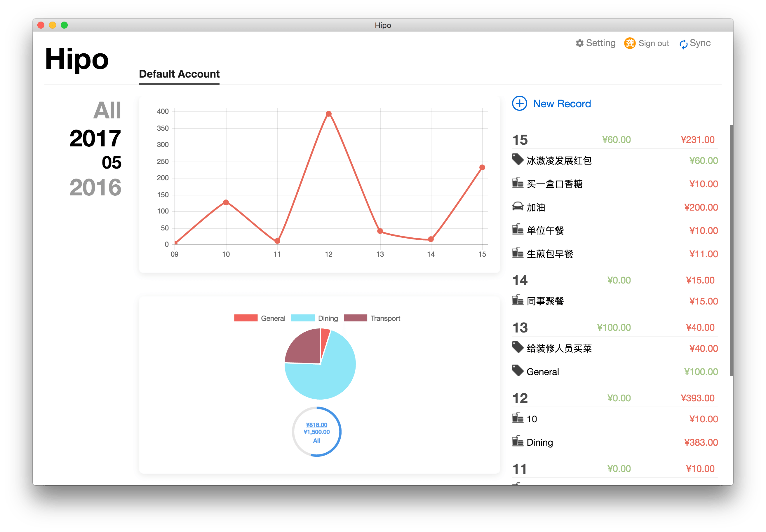
Task: Click the chart data point for day 10
Action: coord(226,202)
